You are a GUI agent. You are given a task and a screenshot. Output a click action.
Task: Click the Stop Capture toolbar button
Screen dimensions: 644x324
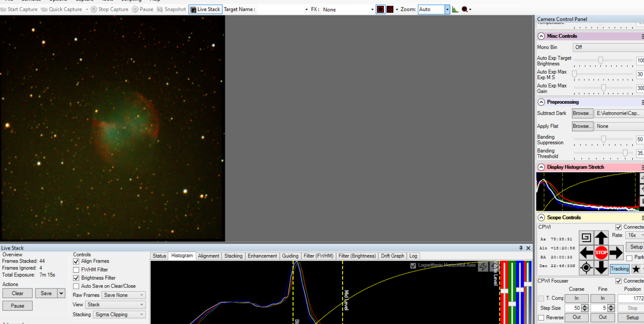click(110, 9)
